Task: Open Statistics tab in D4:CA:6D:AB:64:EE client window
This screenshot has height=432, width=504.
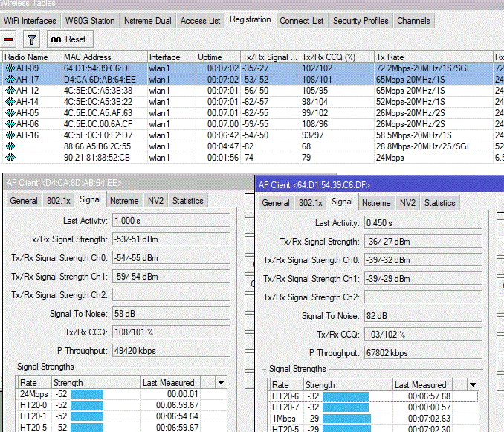Action: coord(188,201)
